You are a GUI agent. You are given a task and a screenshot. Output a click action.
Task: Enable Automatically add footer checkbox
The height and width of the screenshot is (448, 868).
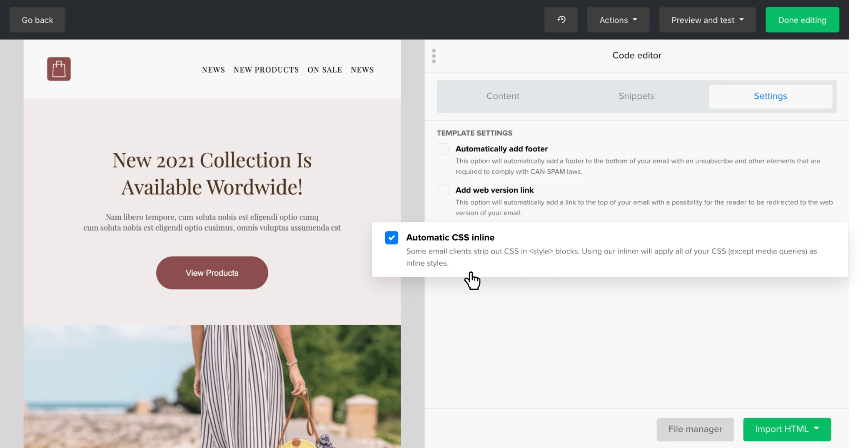[x=442, y=149]
